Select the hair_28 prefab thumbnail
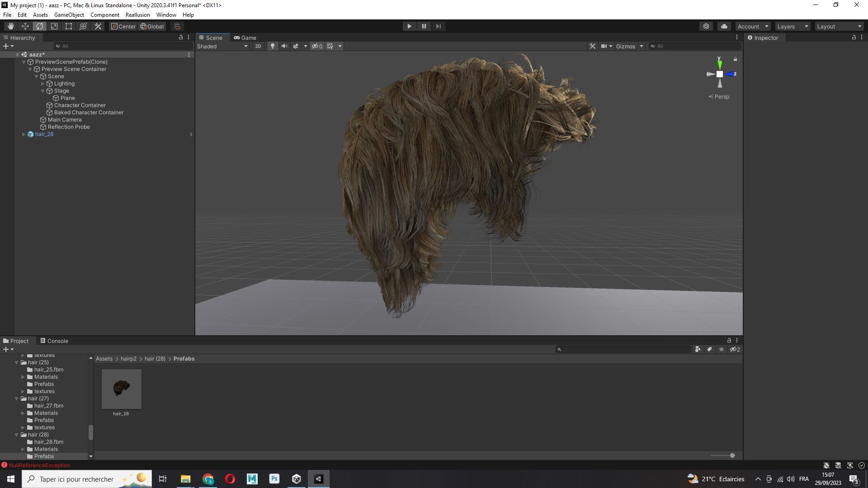 click(121, 389)
